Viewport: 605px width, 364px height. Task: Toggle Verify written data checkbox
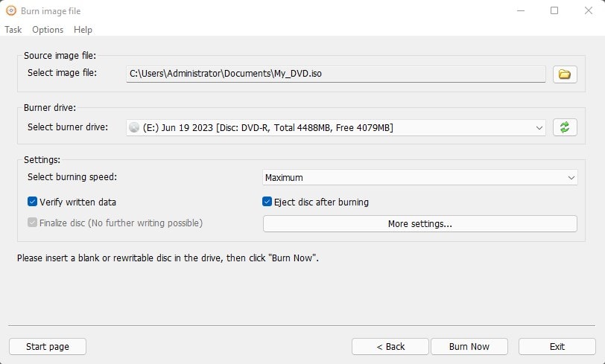click(33, 202)
